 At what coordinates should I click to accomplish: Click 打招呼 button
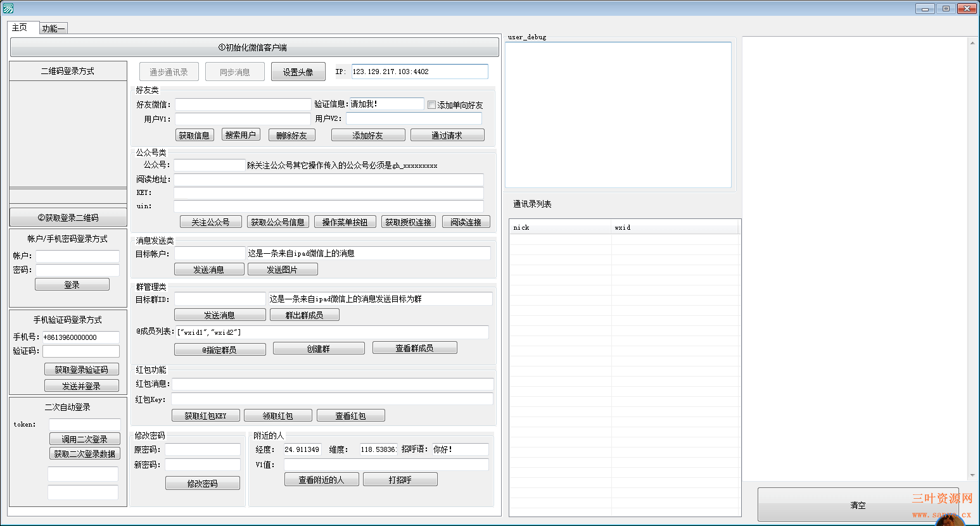(x=400, y=479)
